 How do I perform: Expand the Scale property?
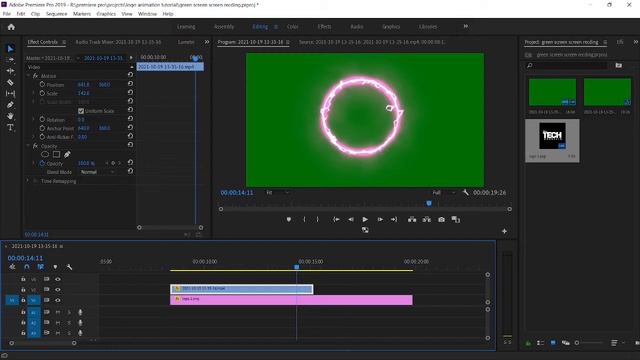coord(33,93)
